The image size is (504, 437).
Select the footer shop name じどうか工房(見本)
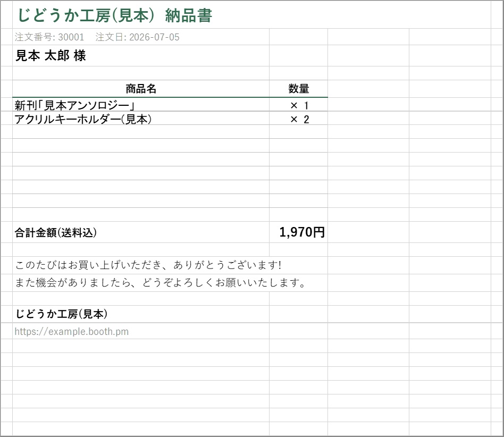tap(61, 314)
